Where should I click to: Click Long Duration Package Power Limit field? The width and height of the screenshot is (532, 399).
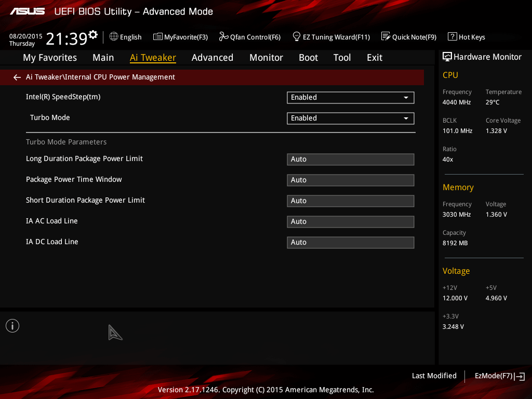[x=351, y=159]
